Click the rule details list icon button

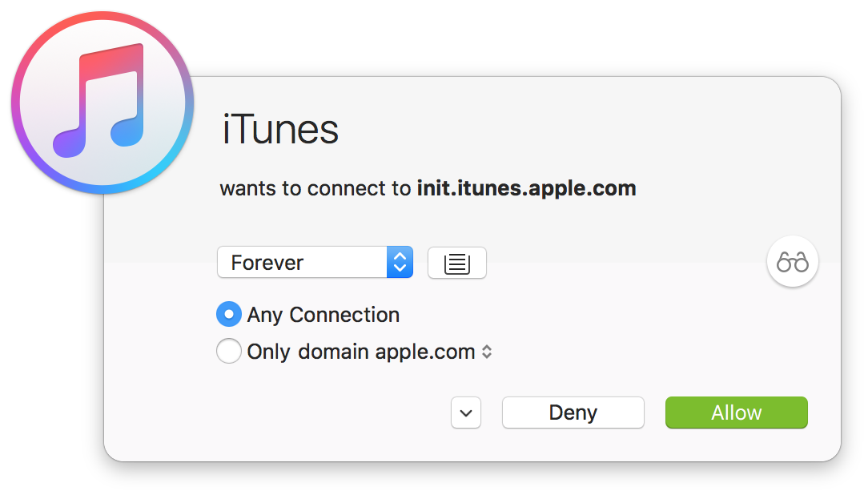click(x=456, y=263)
